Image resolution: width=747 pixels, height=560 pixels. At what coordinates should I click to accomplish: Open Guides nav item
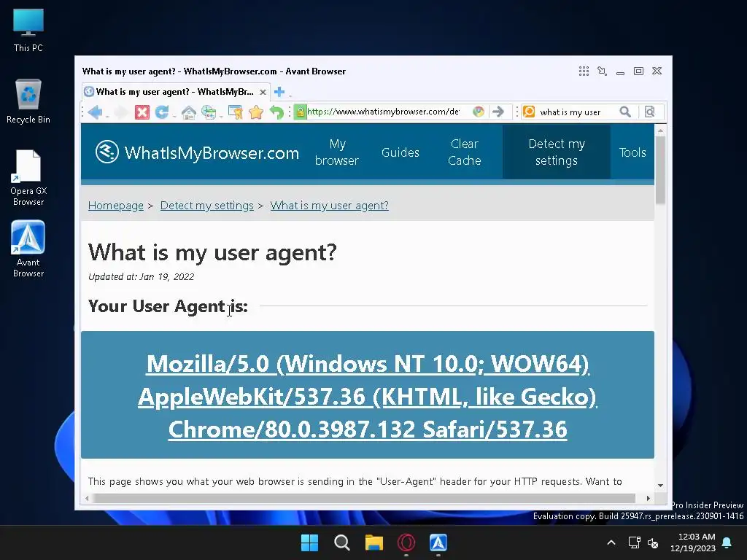[x=400, y=152]
